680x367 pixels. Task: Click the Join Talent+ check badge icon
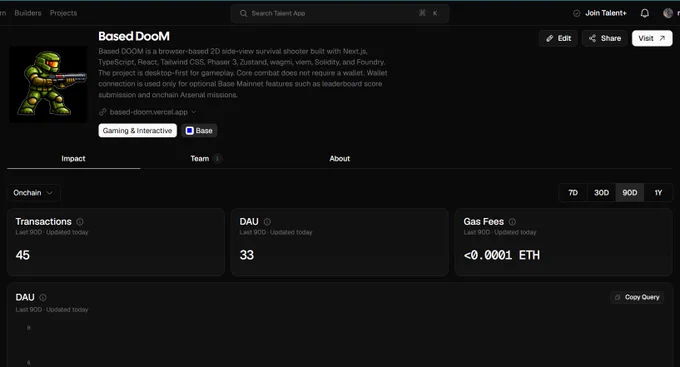(x=576, y=13)
